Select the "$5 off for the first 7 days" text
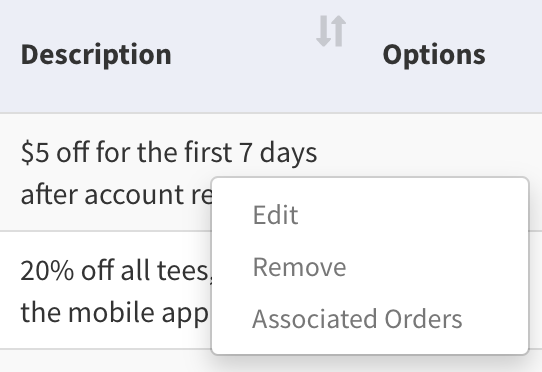 [169, 152]
